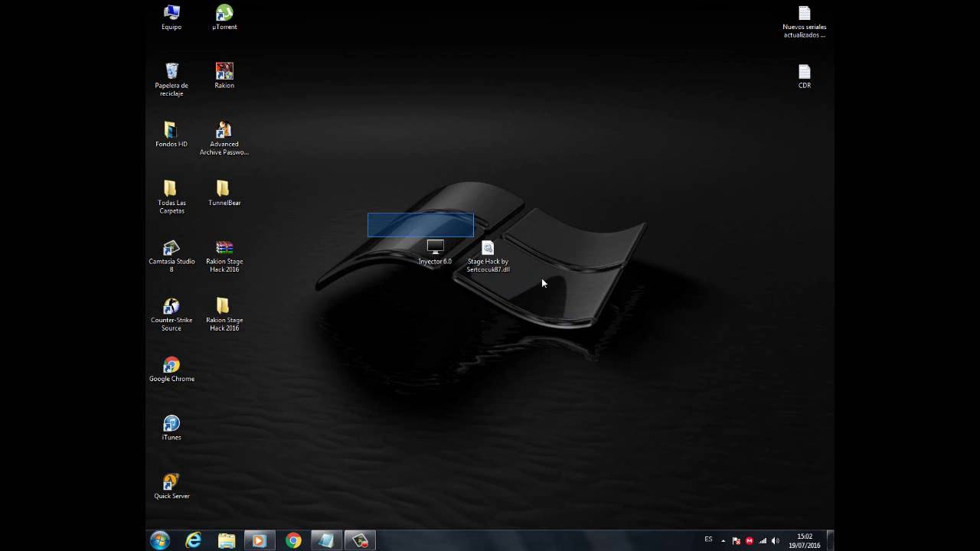Select Rakion Stage Hack 2016 folder icon
The width and height of the screenshot is (980, 551).
coord(224,315)
